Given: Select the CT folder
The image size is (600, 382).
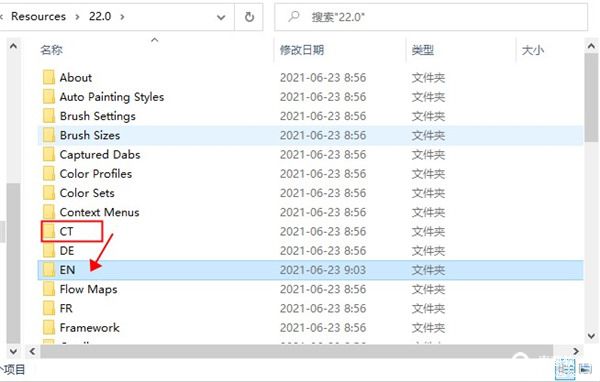Looking at the screenshot, I should coord(66,231).
